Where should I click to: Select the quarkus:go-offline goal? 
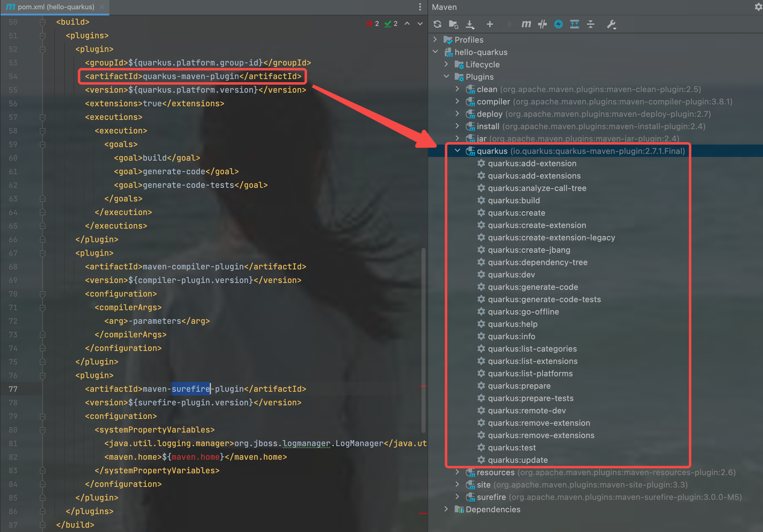pos(523,312)
